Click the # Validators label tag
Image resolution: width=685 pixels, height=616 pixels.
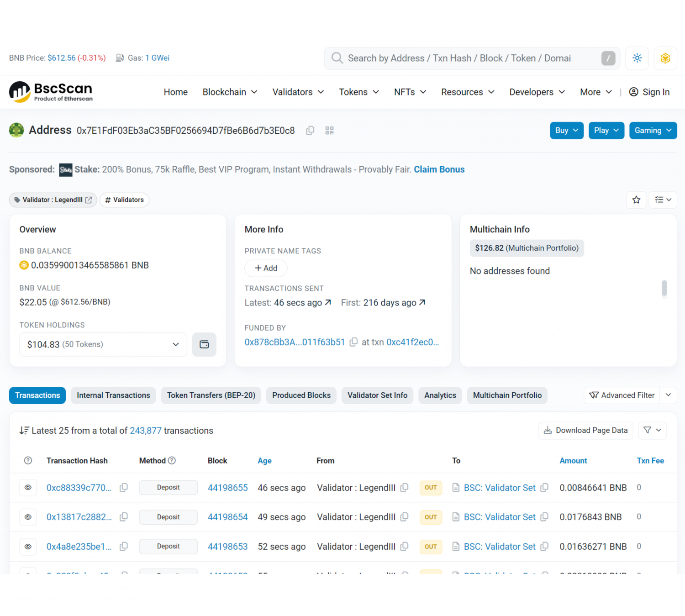(x=124, y=200)
